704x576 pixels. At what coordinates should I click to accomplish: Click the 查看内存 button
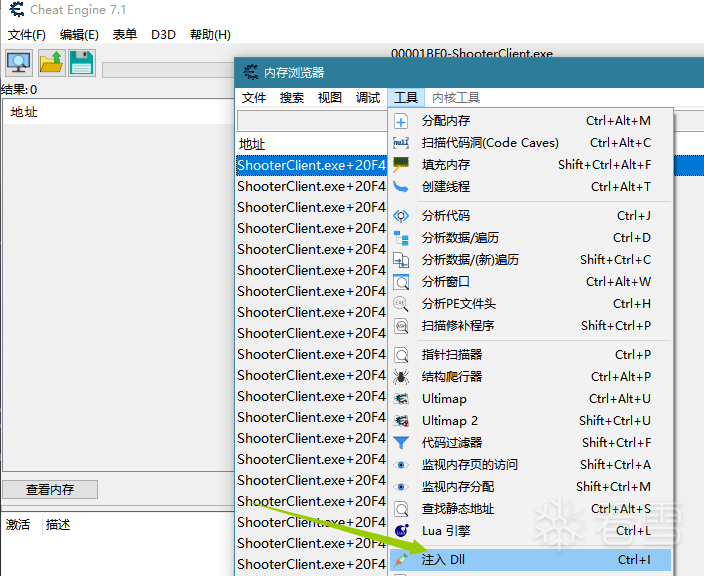[x=50, y=489]
